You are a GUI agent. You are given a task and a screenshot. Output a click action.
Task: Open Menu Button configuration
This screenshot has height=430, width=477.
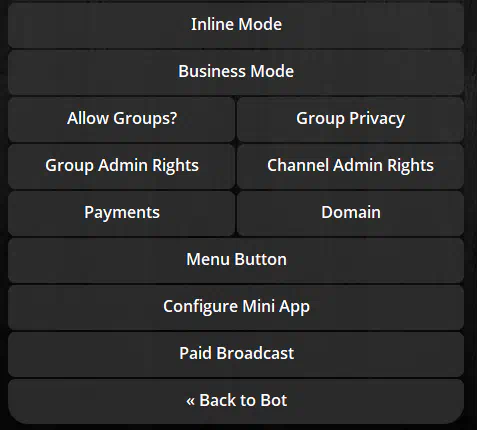[236, 261]
